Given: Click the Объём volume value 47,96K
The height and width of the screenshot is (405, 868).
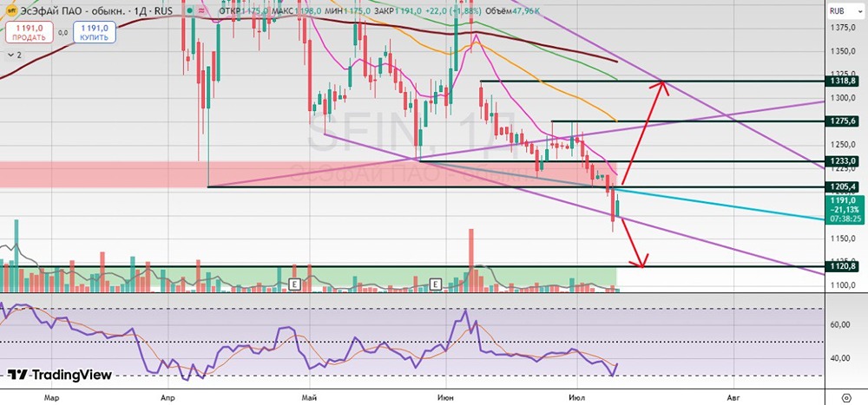Looking at the screenshot, I should click(526, 11).
